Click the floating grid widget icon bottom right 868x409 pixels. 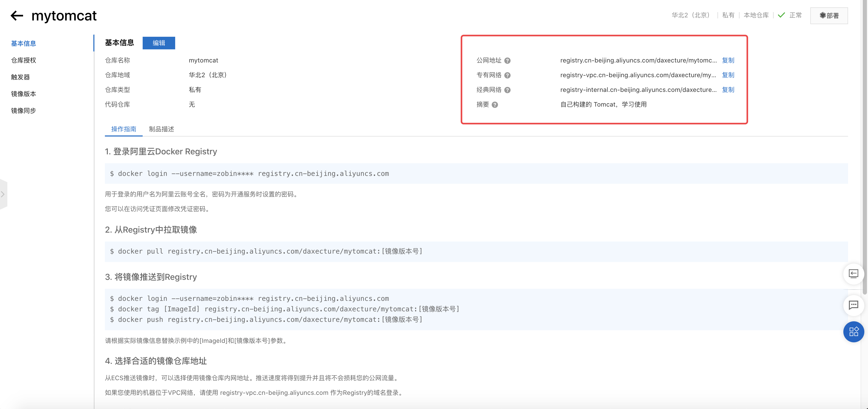[854, 332]
